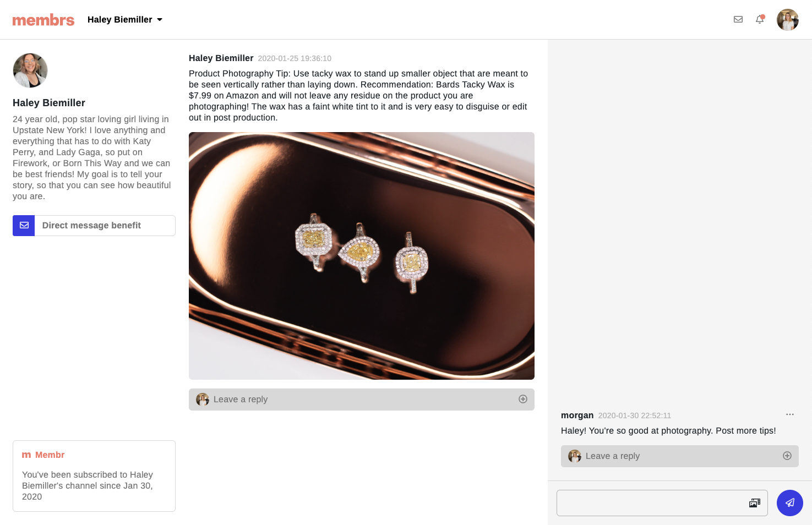The width and height of the screenshot is (812, 525).
Task: Click the blue envelope direct message icon
Action: click(x=24, y=226)
